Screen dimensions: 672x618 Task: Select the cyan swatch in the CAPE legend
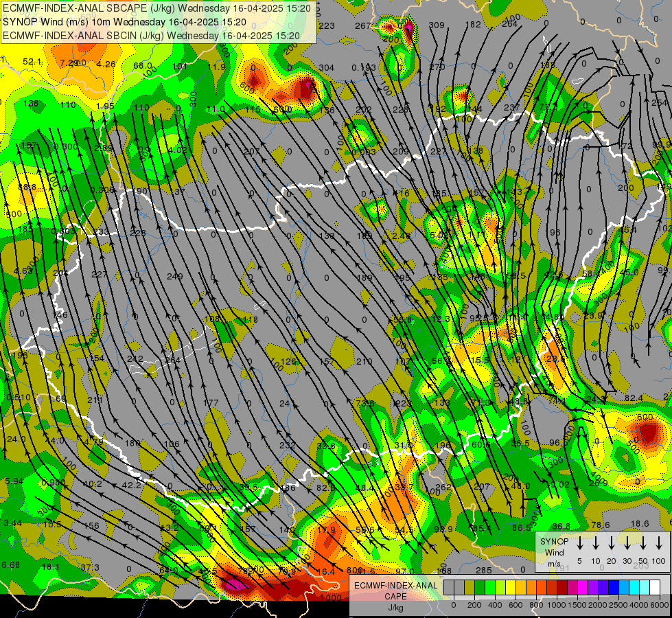634,588
